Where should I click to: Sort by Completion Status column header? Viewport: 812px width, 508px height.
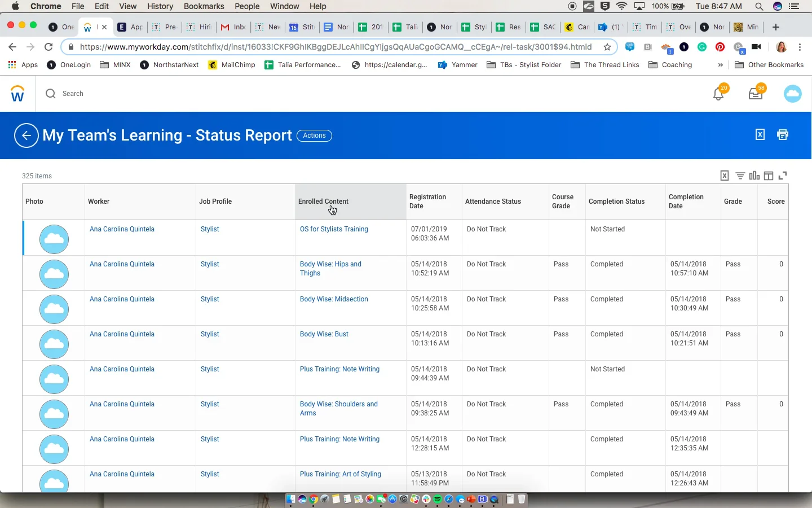coord(625,202)
